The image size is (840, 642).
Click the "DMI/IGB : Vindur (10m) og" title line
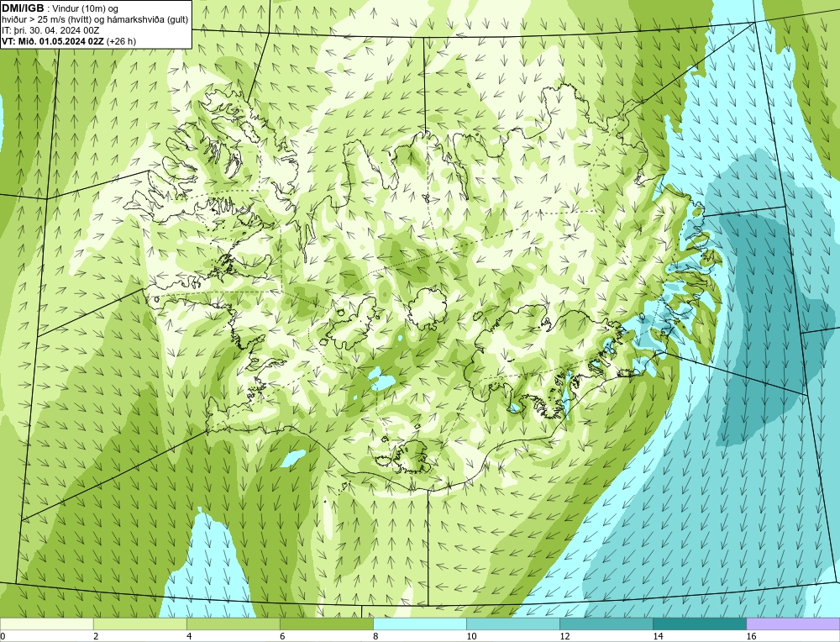pyautogui.click(x=60, y=8)
